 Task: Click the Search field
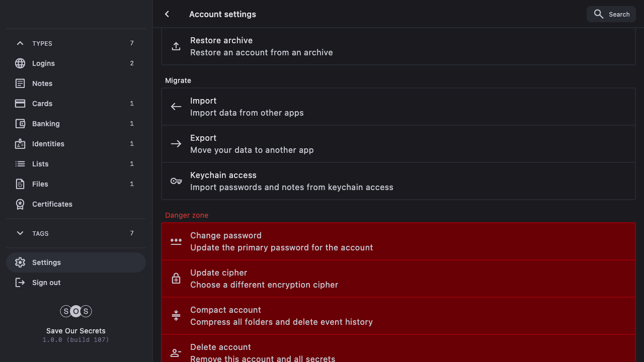click(611, 14)
